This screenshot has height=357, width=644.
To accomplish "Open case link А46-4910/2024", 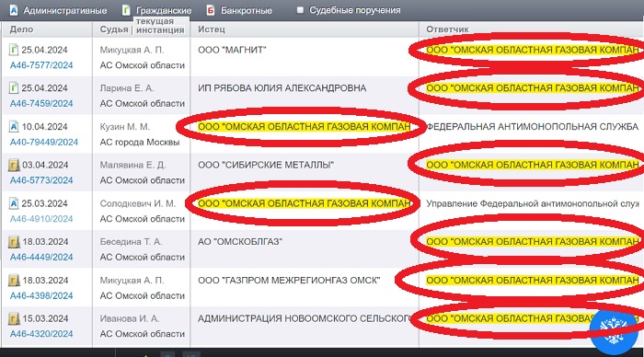I will point(41,219).
